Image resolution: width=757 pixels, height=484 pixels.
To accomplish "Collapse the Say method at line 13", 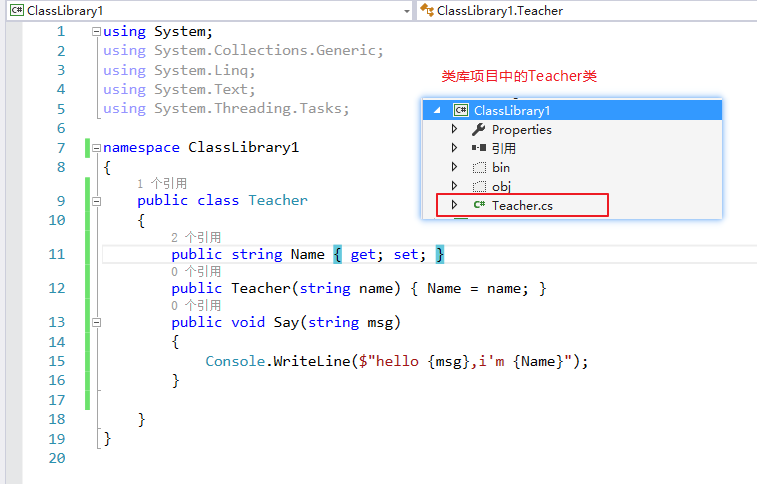I will point(96,323).
